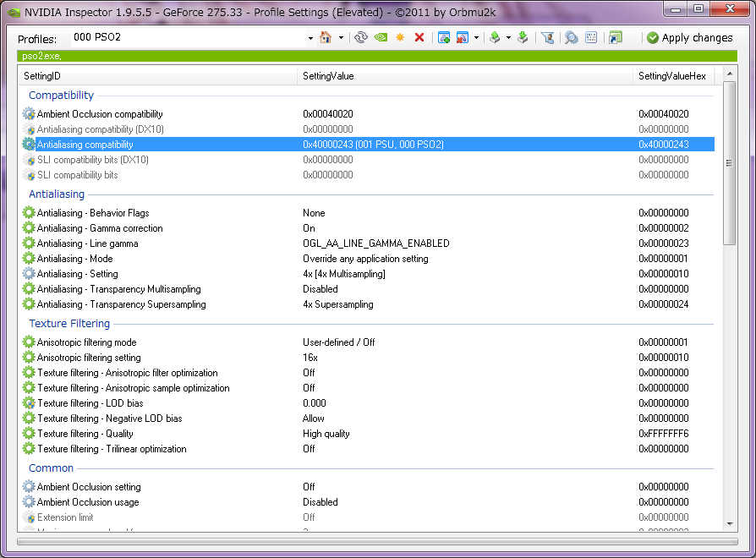
Task: Delete the current profile (red X icon)
Action: click(419, 37)
